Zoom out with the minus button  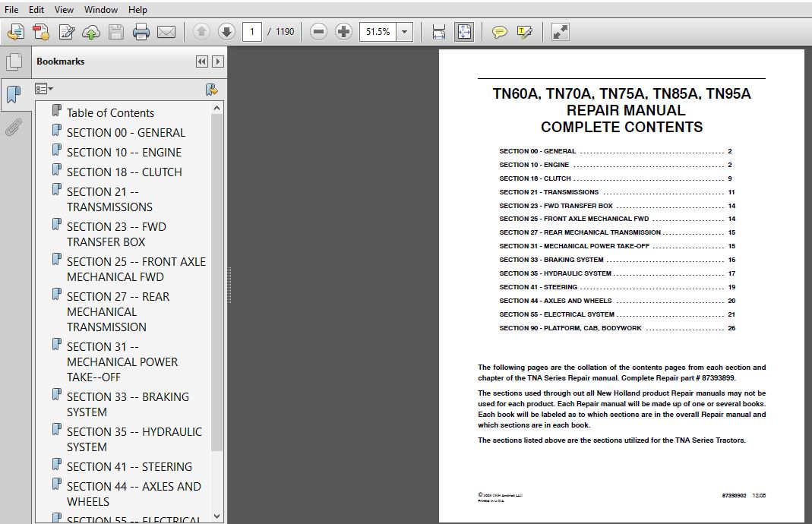[318, 32]
